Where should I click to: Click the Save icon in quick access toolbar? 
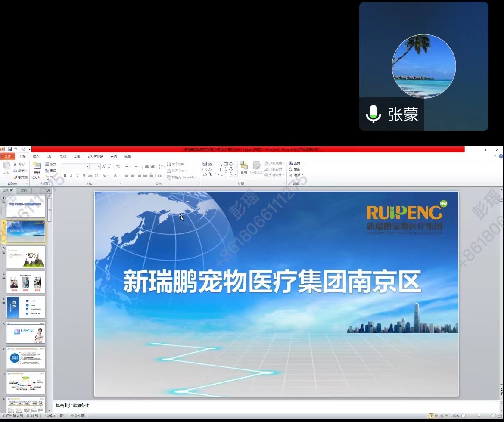coord(9,149)
